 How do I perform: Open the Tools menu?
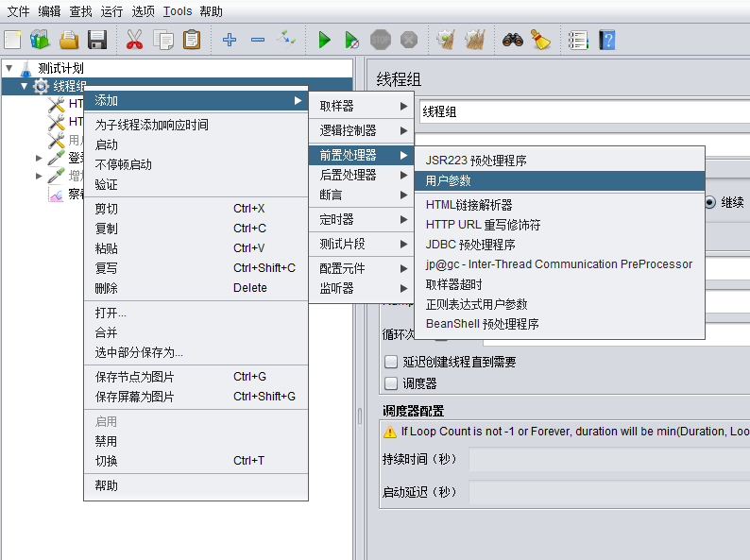point(178,11)
